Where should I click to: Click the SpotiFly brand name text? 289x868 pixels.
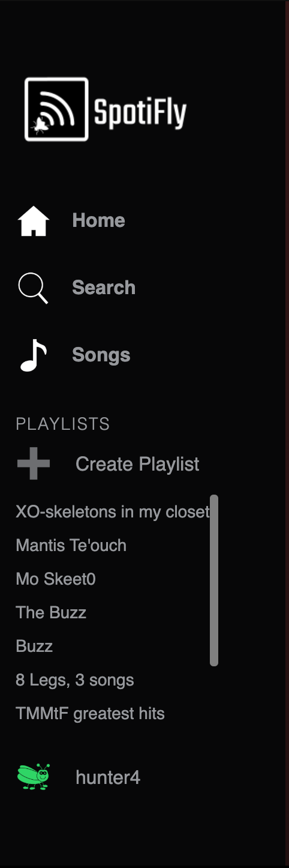tap(140, 112)
